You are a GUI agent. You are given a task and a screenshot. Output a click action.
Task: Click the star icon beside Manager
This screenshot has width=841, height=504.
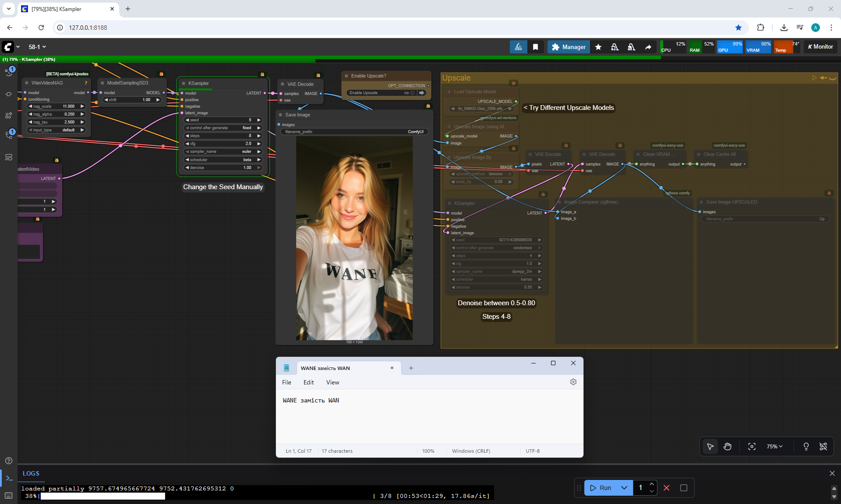pyautogui.click(x=598, y=47)
